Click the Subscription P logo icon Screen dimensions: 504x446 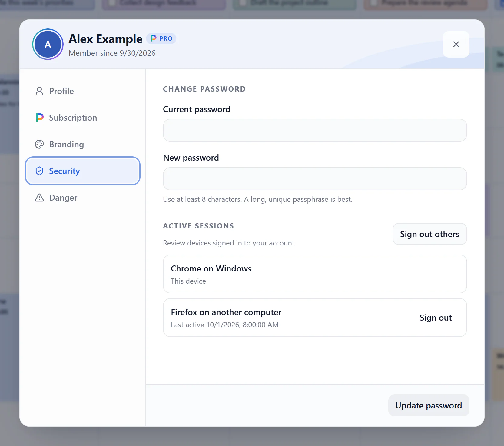(39, 118)
